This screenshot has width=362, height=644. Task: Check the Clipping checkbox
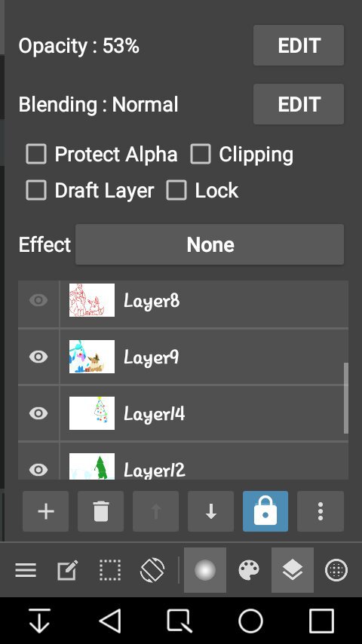coord(201,155)
